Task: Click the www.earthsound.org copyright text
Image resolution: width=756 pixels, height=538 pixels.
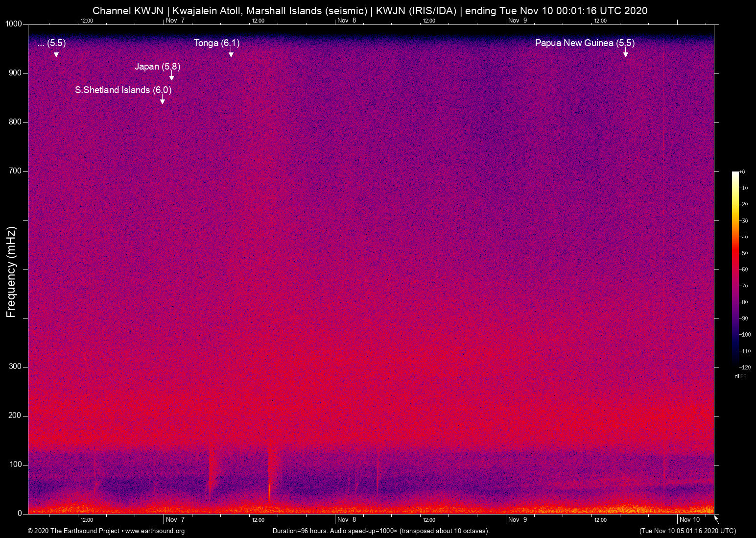Action: [106, 531]
